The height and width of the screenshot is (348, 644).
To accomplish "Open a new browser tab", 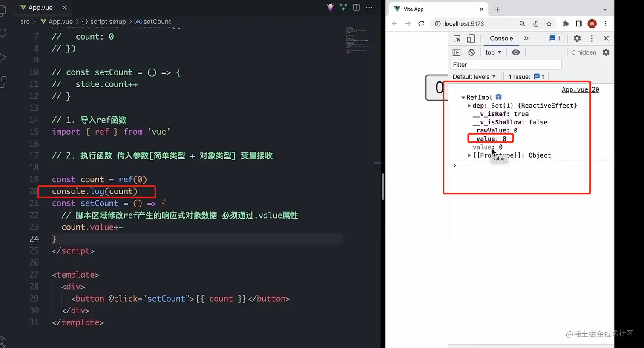I will [x=497, y=9].
